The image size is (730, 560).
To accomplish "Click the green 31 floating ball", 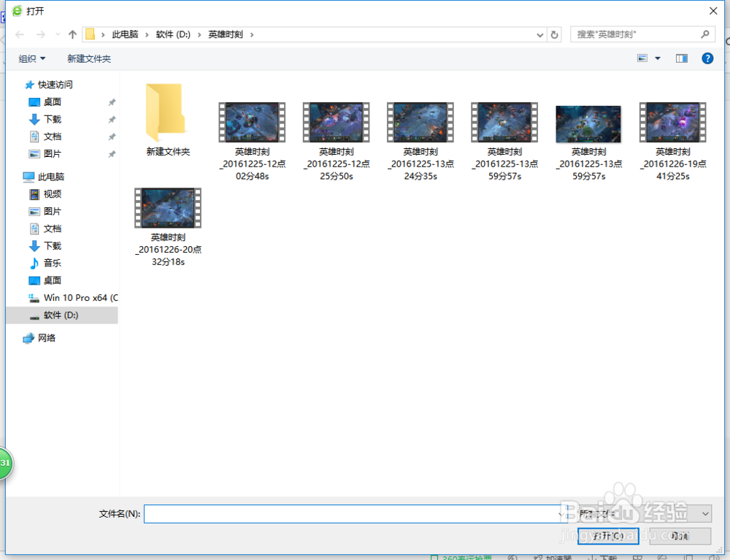I will click(6, 463).
